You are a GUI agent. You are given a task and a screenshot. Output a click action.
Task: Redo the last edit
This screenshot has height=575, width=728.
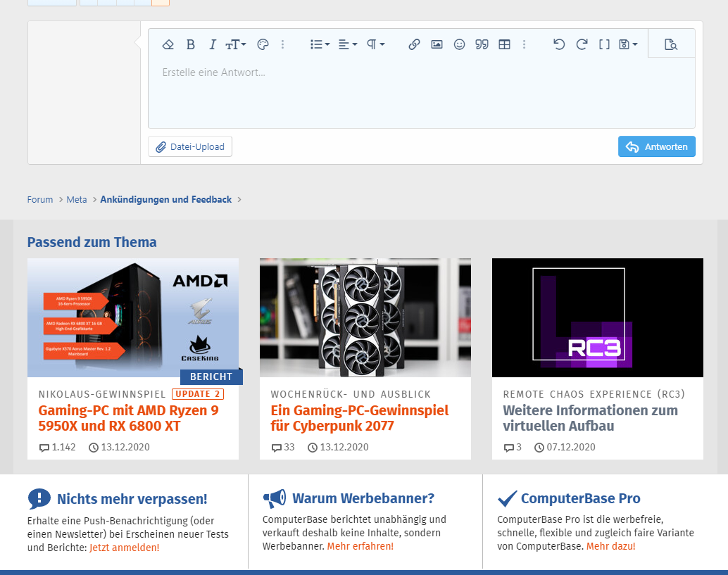[582, 44]
